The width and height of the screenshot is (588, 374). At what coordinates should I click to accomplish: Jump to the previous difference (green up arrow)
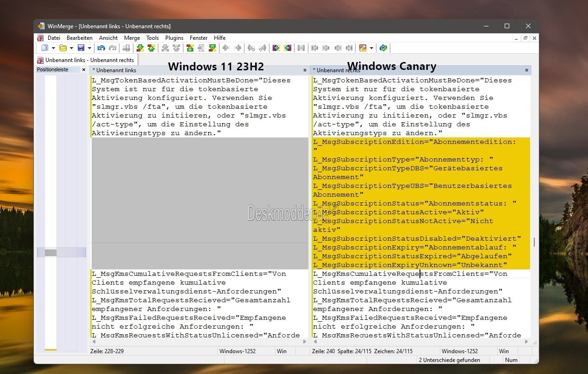[x=151, y=48]
